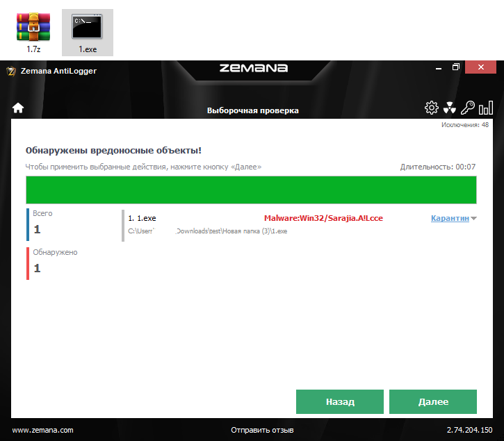Open the statistics bar chart icon

click(486, 108)
